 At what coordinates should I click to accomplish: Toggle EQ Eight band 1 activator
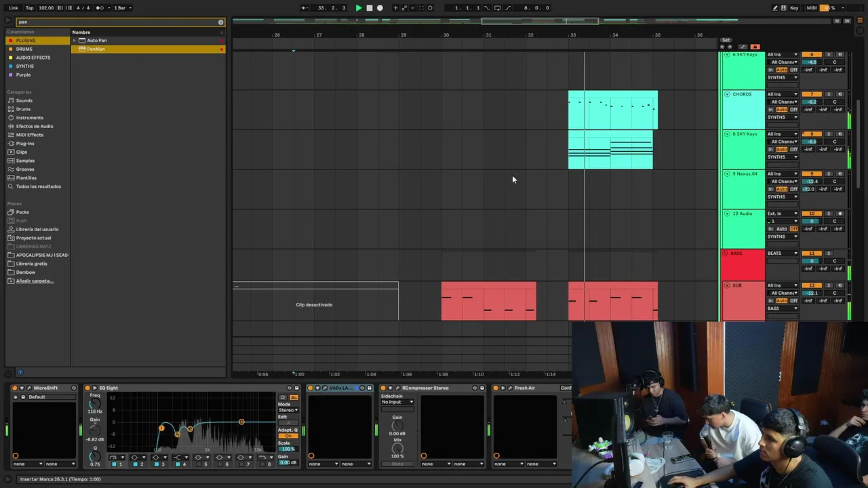pos(115,464)
